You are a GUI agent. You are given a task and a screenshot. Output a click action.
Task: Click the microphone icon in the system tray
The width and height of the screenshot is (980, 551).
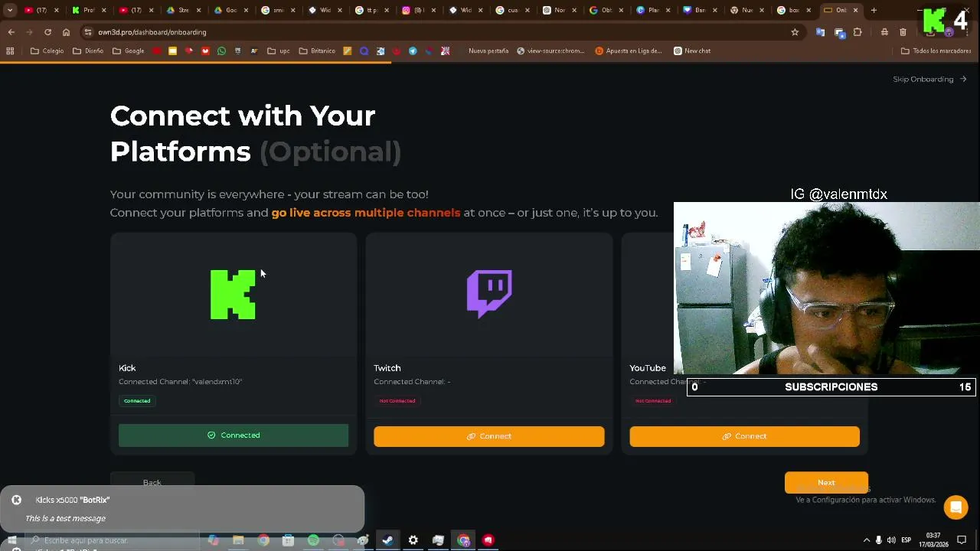tap(878, 540)
